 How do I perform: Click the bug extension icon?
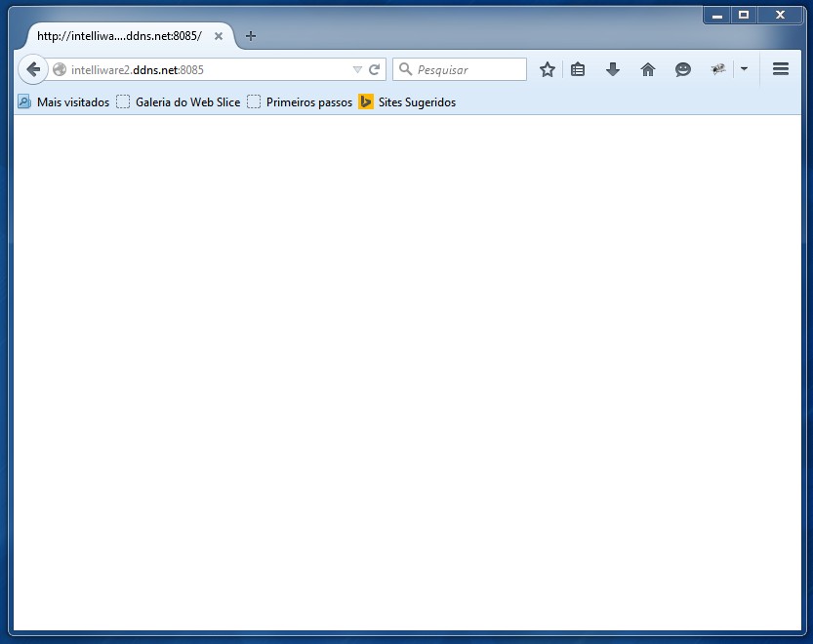tap(718, 69)
